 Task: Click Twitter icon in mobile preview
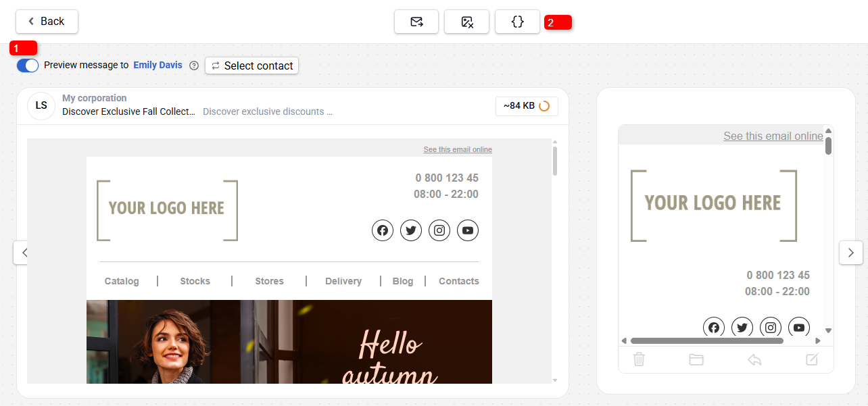[742, 327]
